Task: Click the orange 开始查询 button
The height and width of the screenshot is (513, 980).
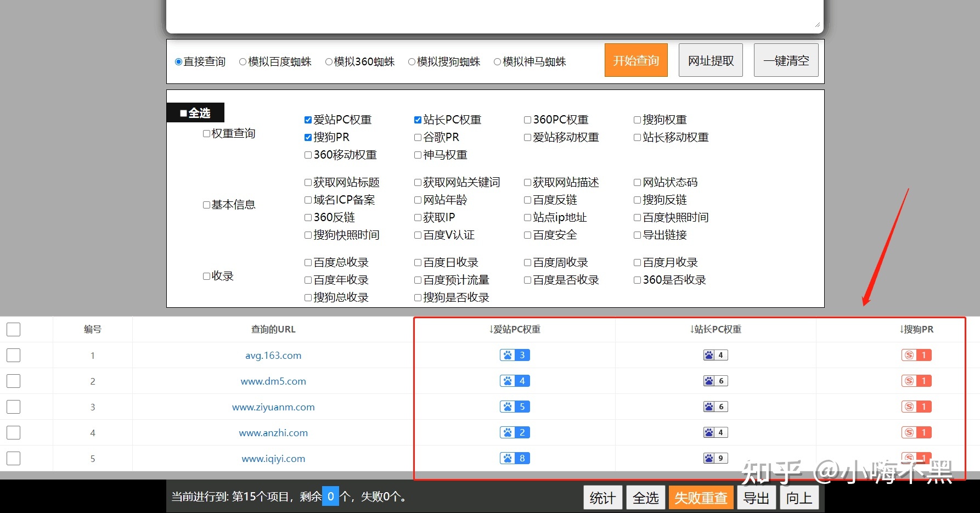Action: pos(636,60)
